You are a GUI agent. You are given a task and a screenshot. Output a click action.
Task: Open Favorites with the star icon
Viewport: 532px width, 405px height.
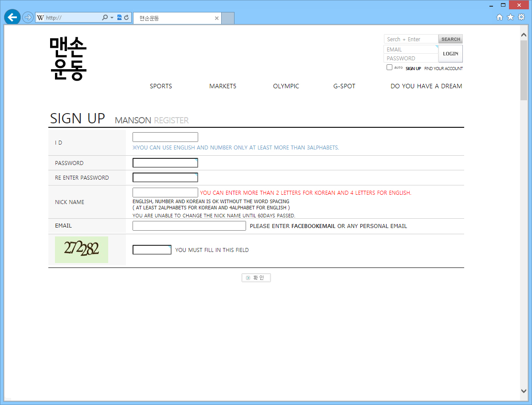coord(510,17)
